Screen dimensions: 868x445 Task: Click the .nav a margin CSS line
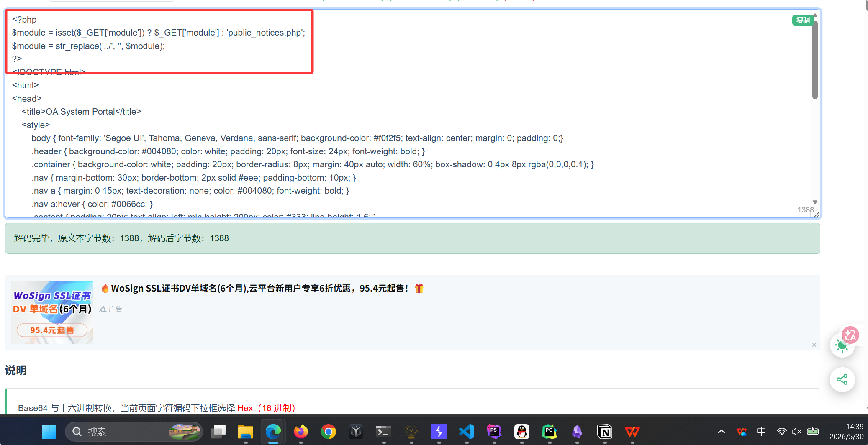tap(190, 191)
